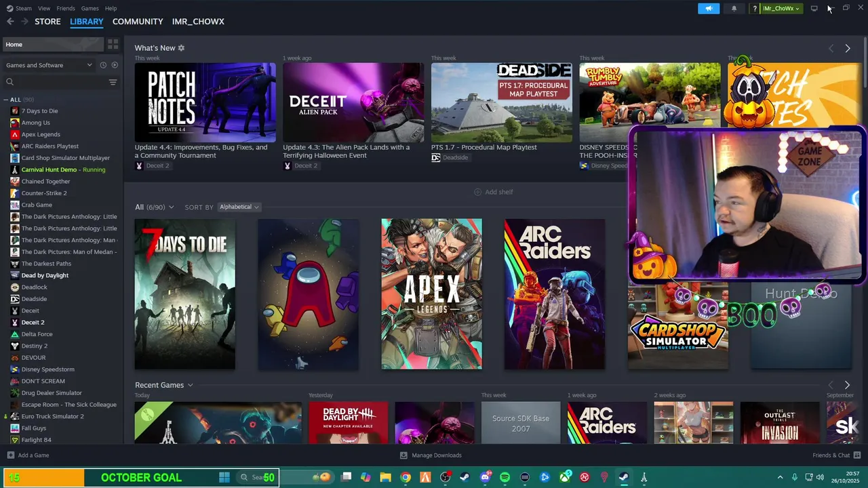Viewport: 868px width, 488px height.
Task: Open What's New settings gear
Action: (x=181, y=48)
